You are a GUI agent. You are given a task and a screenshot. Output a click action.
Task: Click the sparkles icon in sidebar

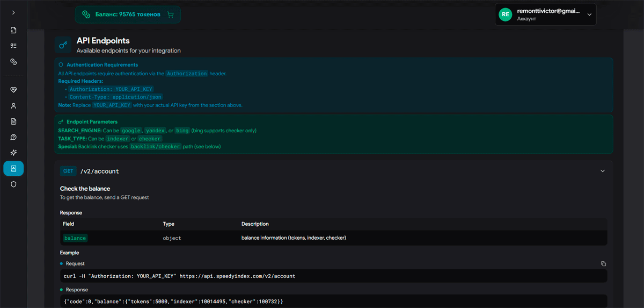(13, 153)
